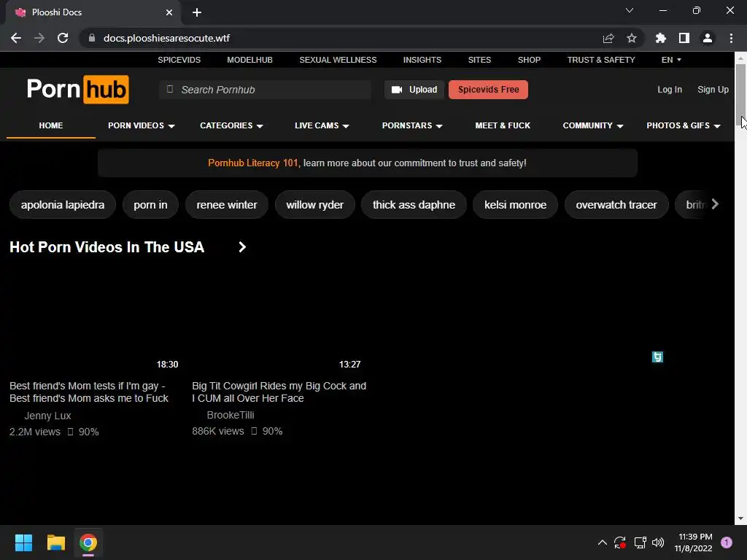The image size is (747, 560).
Task: Advance the tag carousel right arrow
Action: (715, 204)
